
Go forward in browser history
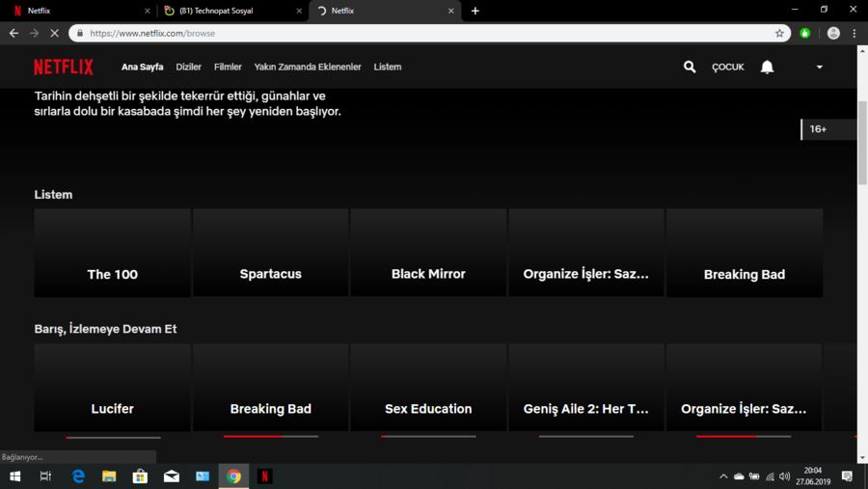click(35, 33)
